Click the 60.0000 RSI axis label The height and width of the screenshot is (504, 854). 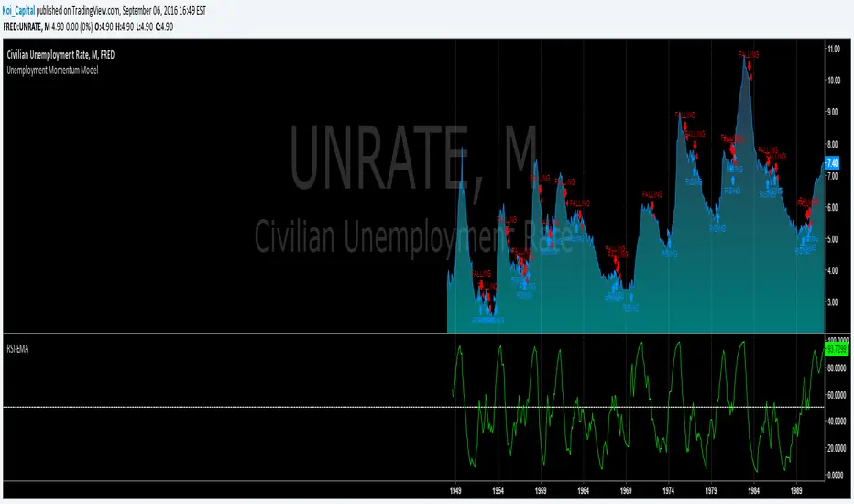[x=837, y=395]
